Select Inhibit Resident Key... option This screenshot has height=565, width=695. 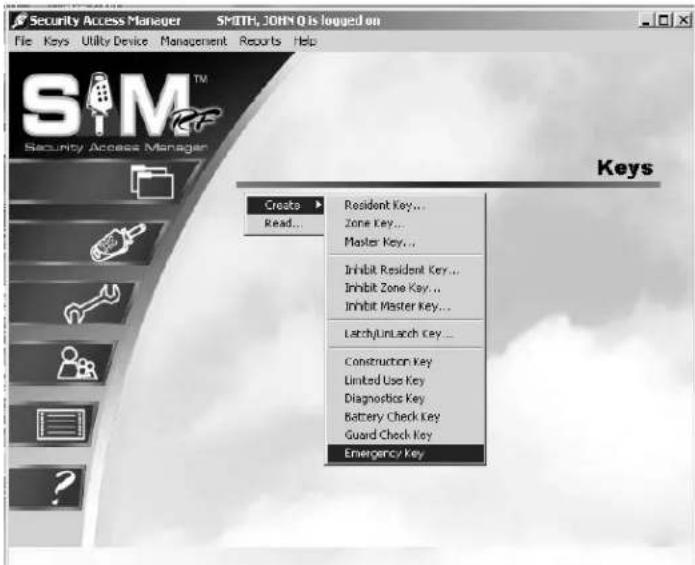pos(406,270)
